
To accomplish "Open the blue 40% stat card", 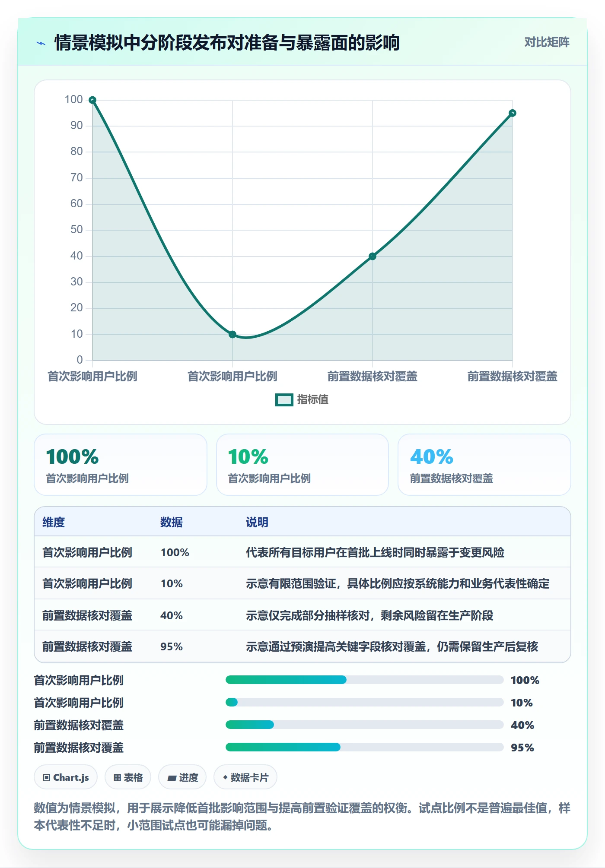I will point(484,465).
